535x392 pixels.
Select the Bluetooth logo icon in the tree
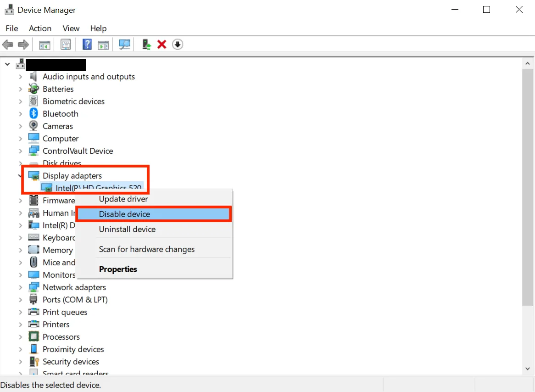point(33,113)
